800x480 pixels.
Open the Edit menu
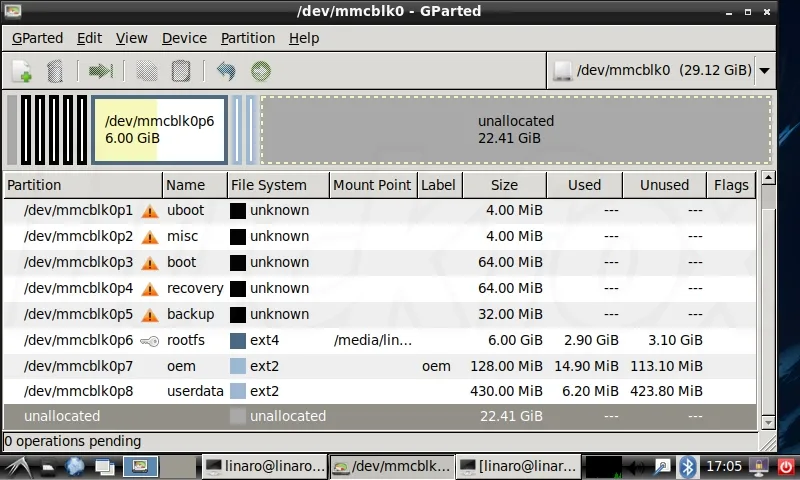tap(89, 38)
